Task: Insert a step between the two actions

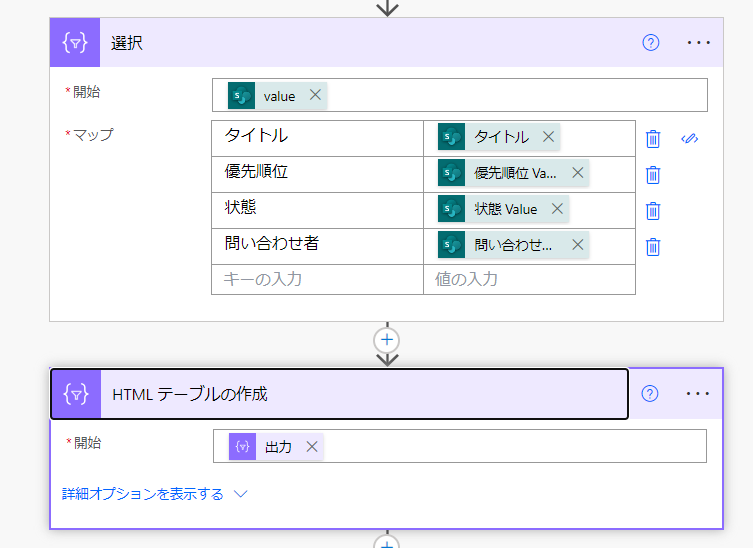Action: pos(387,340)
